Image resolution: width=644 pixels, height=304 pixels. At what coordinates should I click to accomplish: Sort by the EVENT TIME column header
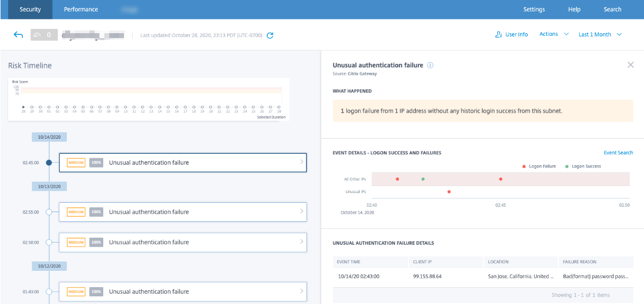point(371,262)
